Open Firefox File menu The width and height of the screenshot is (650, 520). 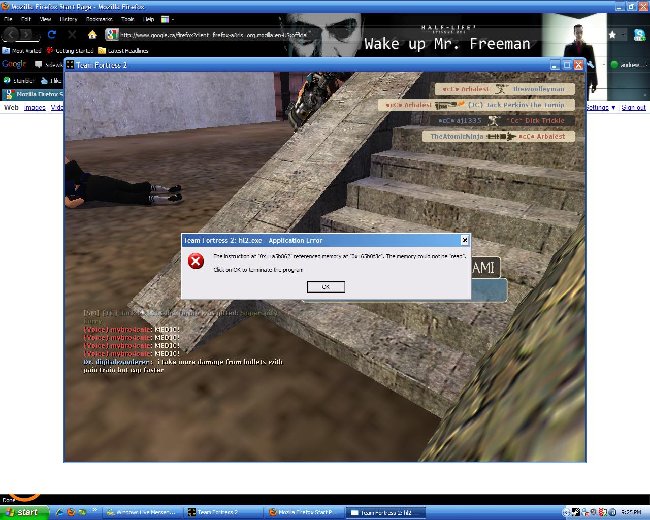pyautogui.click(x=8, y=19)
